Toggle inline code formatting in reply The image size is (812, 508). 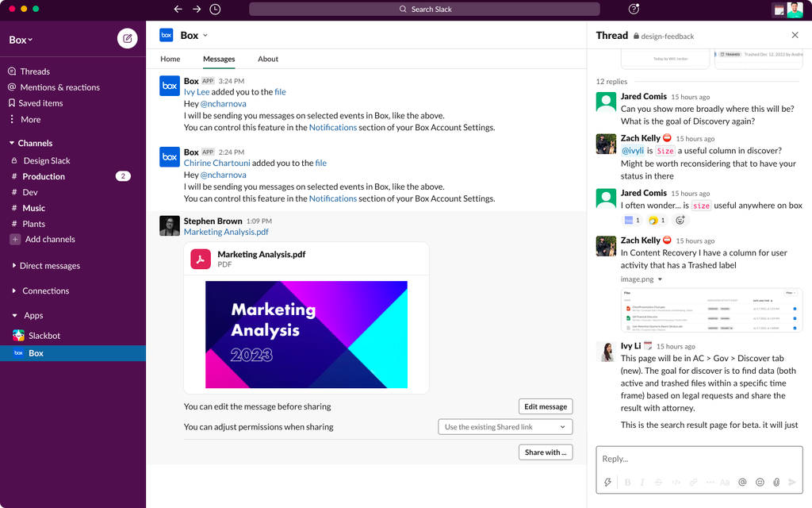tap(676, 482)
